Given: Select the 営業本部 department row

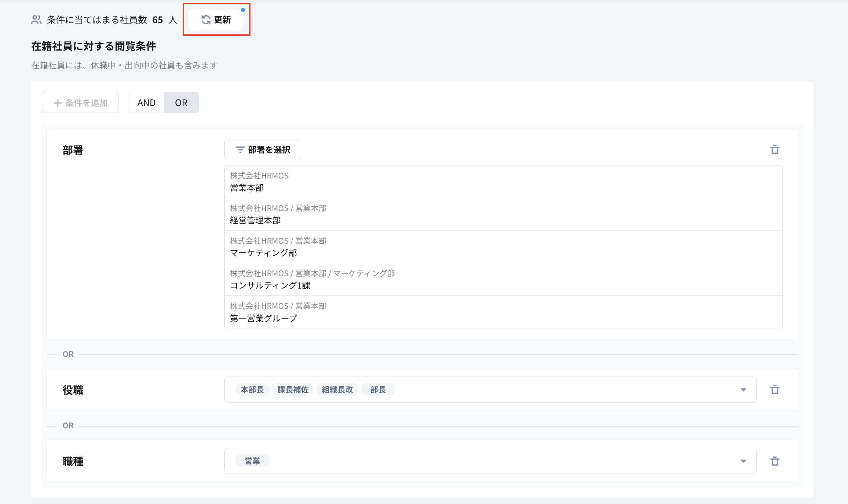Looking at the screenshot, I should coord(503,182).
